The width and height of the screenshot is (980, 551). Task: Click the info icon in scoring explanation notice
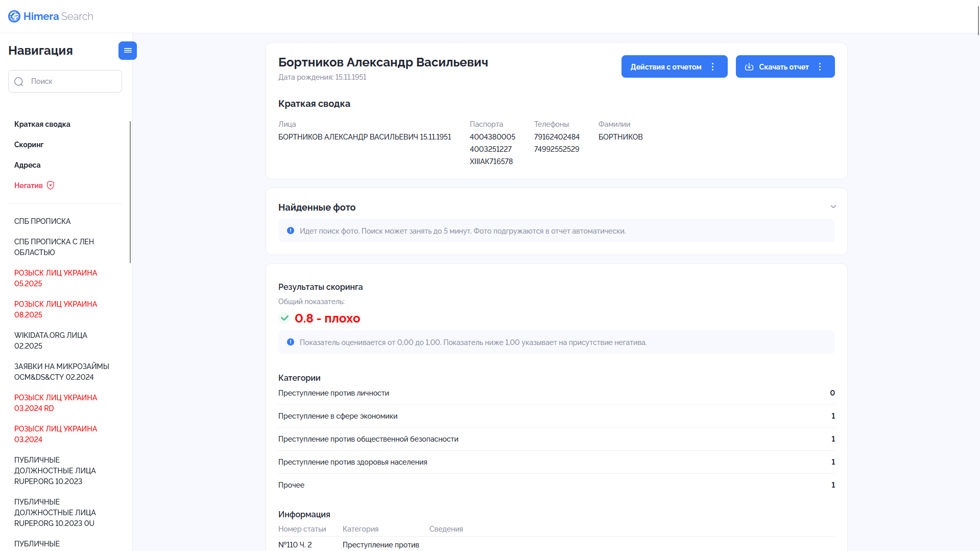pyautogui.click(x=291, y=342)
